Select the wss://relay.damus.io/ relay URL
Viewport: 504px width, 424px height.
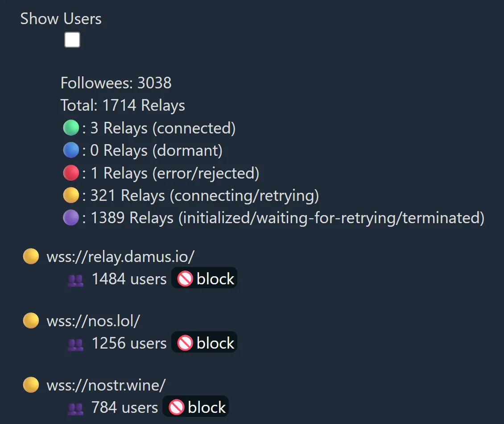(121, 257)
